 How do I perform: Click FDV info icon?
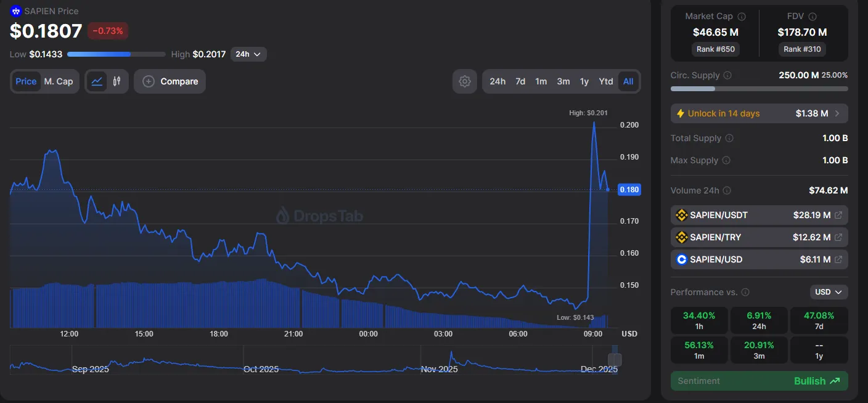click(x=813, y=17)
